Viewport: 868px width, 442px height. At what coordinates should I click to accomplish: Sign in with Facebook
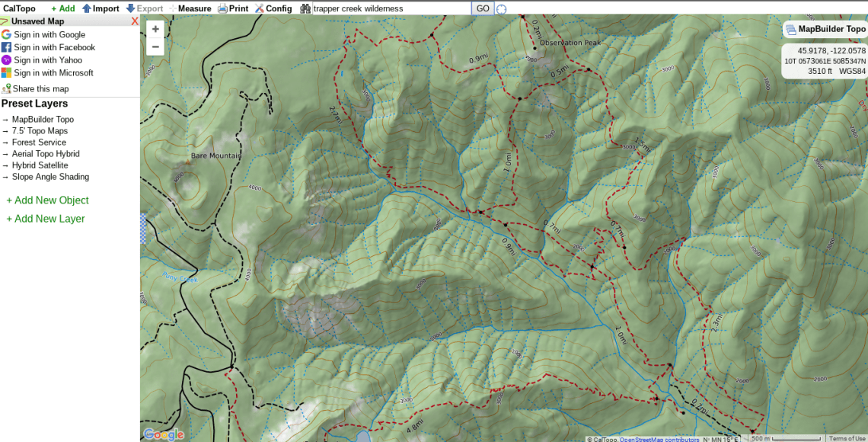point(54,47)
